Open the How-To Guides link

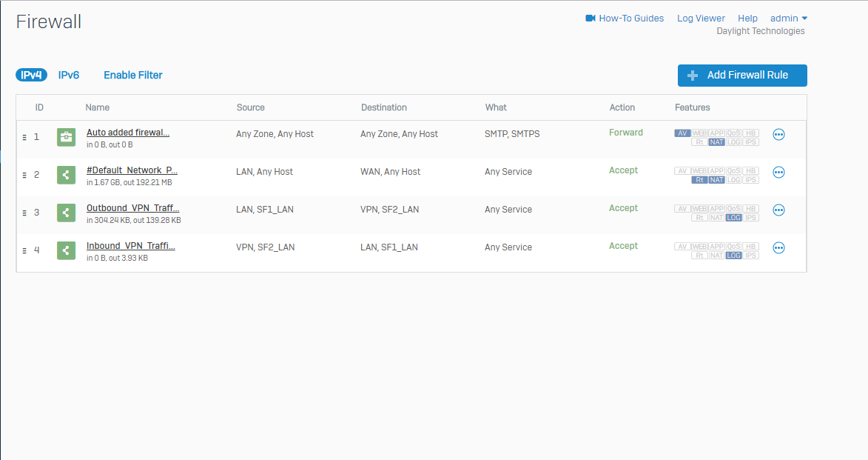[631, 19]
